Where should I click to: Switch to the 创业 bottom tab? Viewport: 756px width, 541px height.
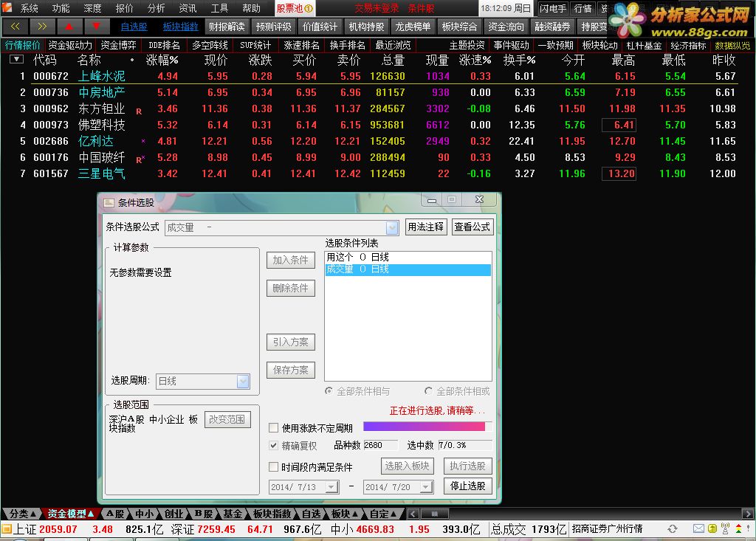173,514
